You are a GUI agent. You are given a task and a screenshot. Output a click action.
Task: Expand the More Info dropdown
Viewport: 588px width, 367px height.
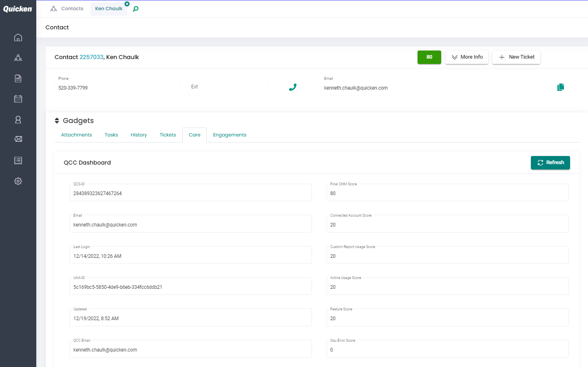point(467,57)
